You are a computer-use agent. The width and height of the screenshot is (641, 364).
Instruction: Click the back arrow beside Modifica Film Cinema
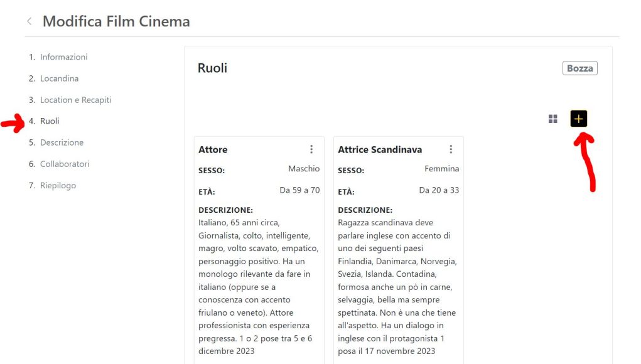(30, 21)
